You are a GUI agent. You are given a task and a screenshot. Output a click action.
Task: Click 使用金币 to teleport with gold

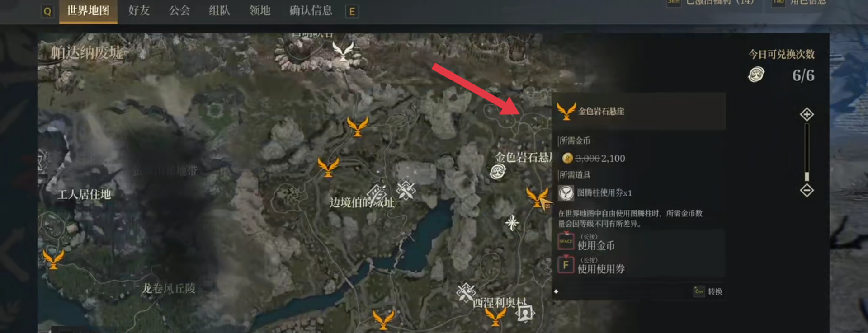coord(596,245)
